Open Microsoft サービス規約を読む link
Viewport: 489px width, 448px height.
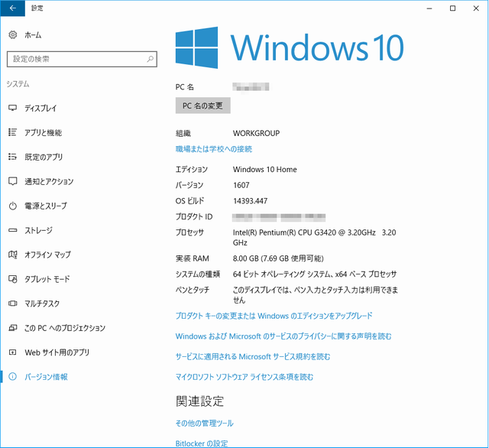pos(253,356)
